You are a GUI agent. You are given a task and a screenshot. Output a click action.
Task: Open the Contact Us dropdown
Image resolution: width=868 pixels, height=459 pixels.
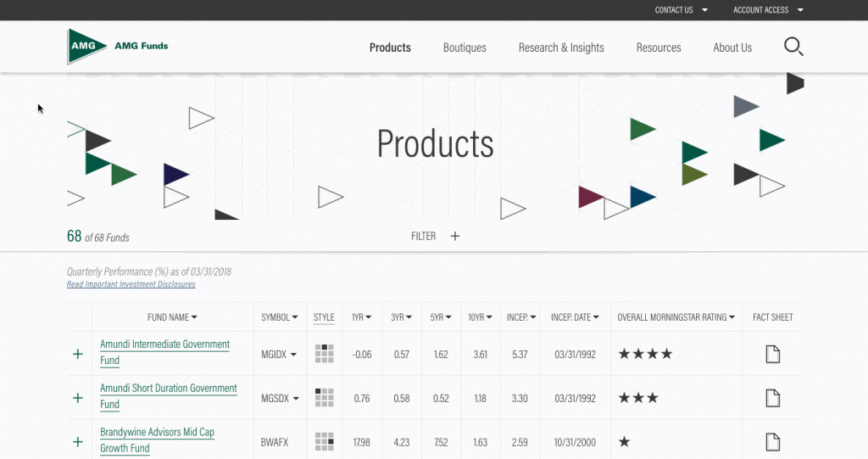[681, 10]
